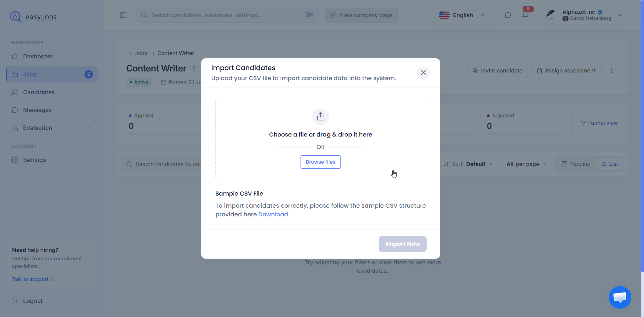Open the Sort: Default dropdown
This screenshot has height=317, width=644.
click(x=468, y=164)
